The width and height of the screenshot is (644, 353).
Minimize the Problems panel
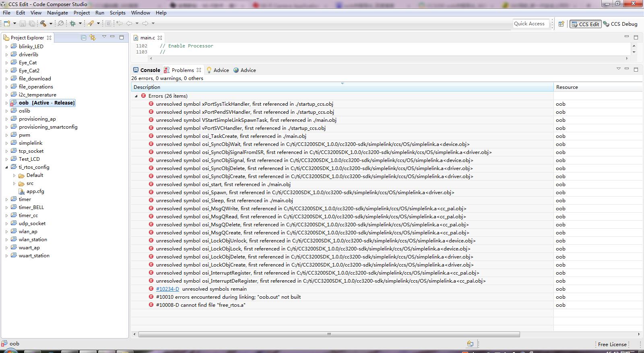[x=627, y=69]
